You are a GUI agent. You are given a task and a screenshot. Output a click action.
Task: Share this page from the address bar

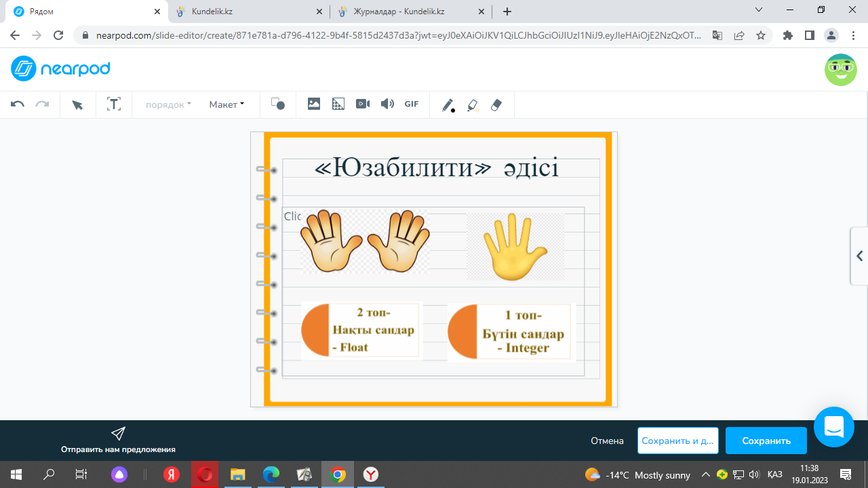pos(739,36)
